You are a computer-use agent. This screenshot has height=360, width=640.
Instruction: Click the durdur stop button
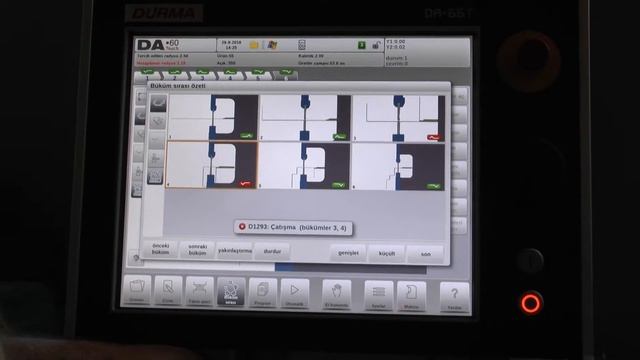click(272, 251)
